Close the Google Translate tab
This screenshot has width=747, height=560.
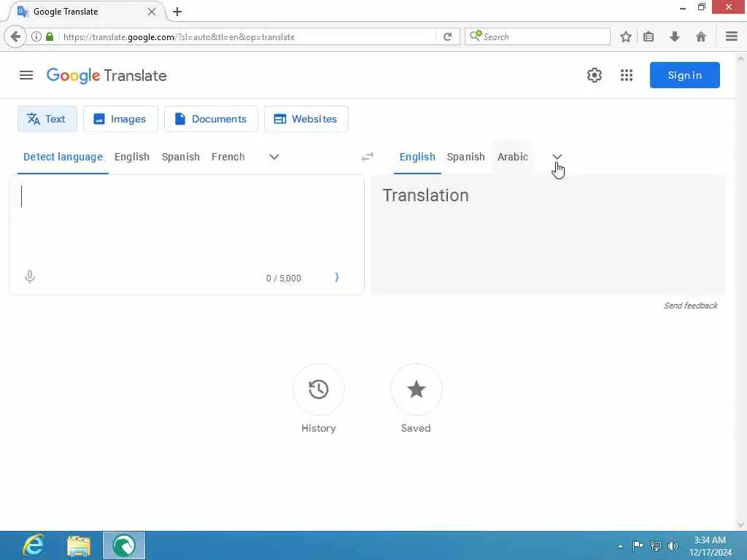point(152,12)
